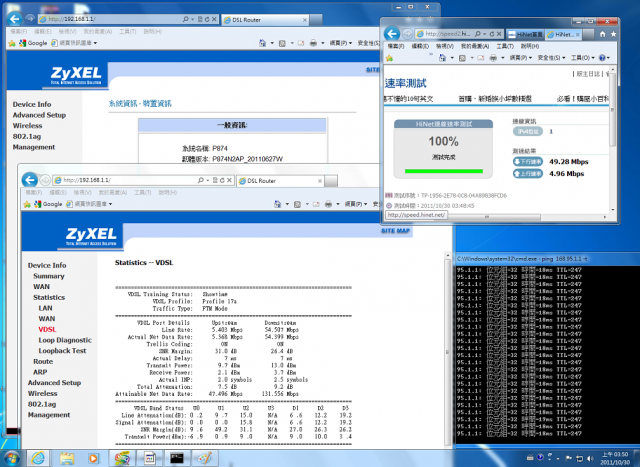
Task: Click the 4.96 Mbps upload result
Action: pyautogui.click(x=566, y=173)
